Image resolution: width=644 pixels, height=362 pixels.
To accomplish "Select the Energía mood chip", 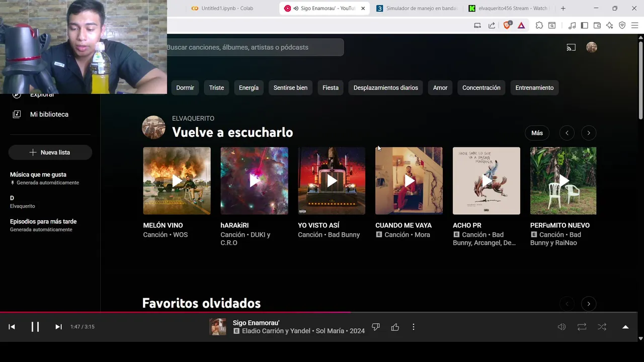I will [249, 87].
